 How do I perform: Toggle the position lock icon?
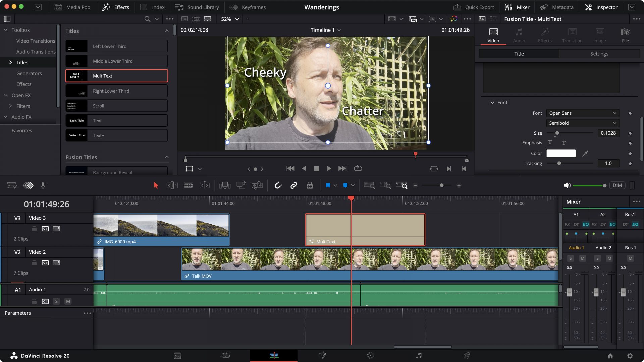(x=309, y=185)
